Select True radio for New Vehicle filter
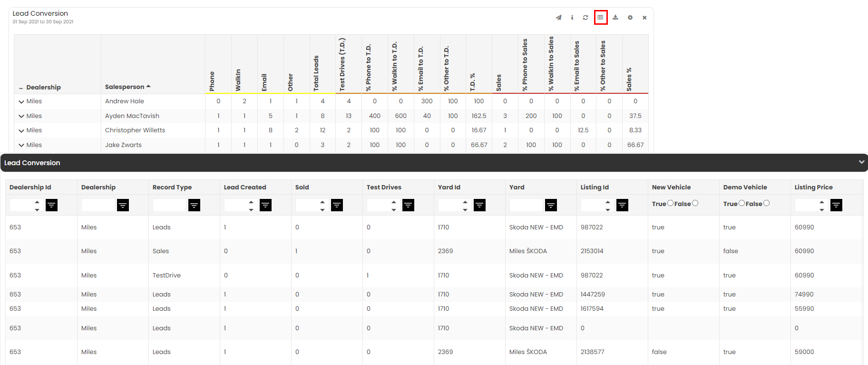Viewport: 868px width, 365px height. tap(670, 203)
